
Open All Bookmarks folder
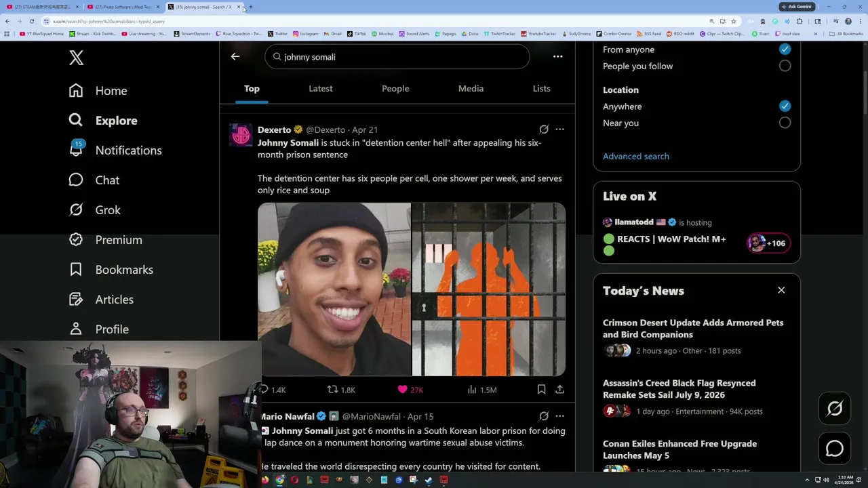[x=846, y=33]
